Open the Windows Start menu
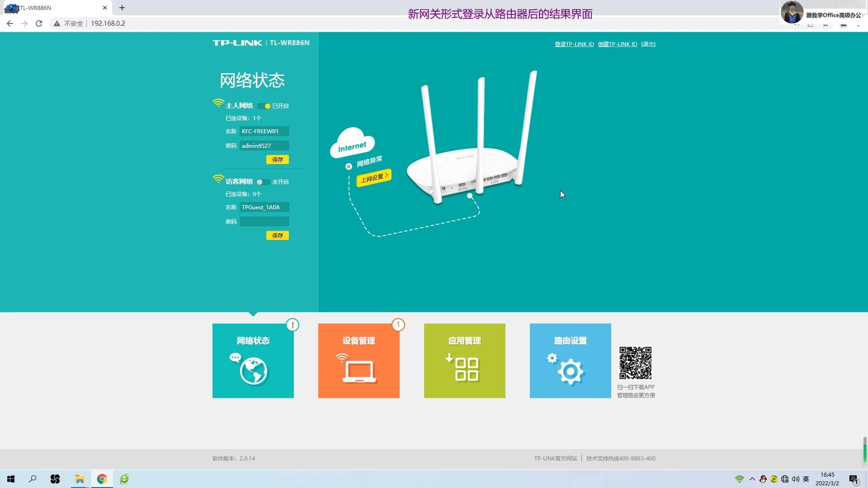 click(10, 479)
